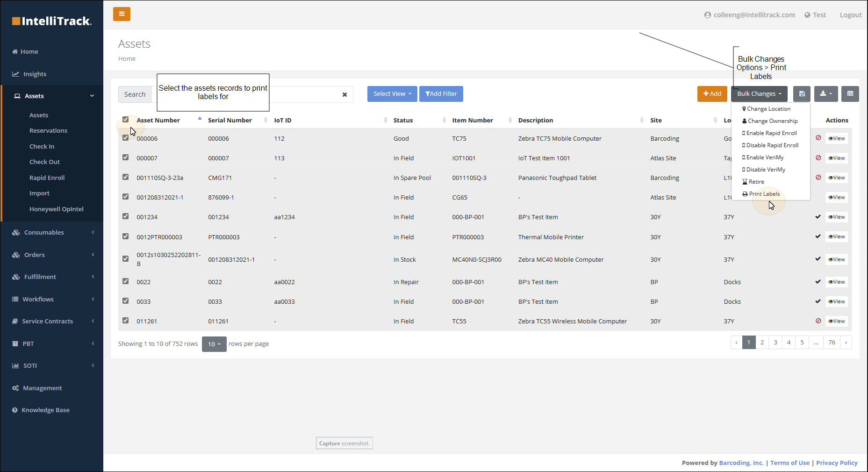
Task: Uncheck the checkbox for asset 000007
Action: tap(125, 157)
